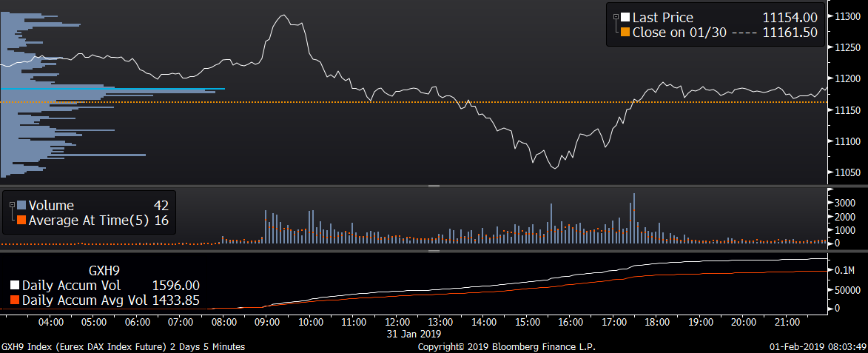Collapse the Last Price legend tree
868x353 pixels.
pyautogui.click(x=615, y=18)
